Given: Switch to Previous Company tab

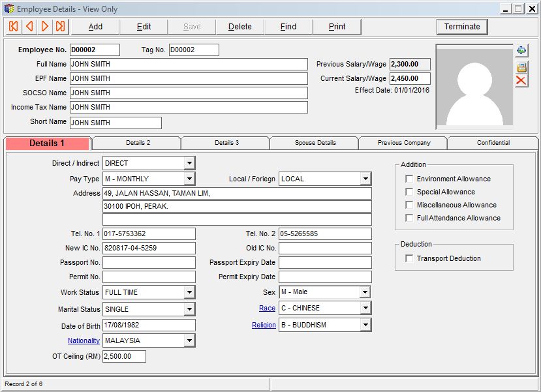Looking at the screenshot, I should coord(404,143).
